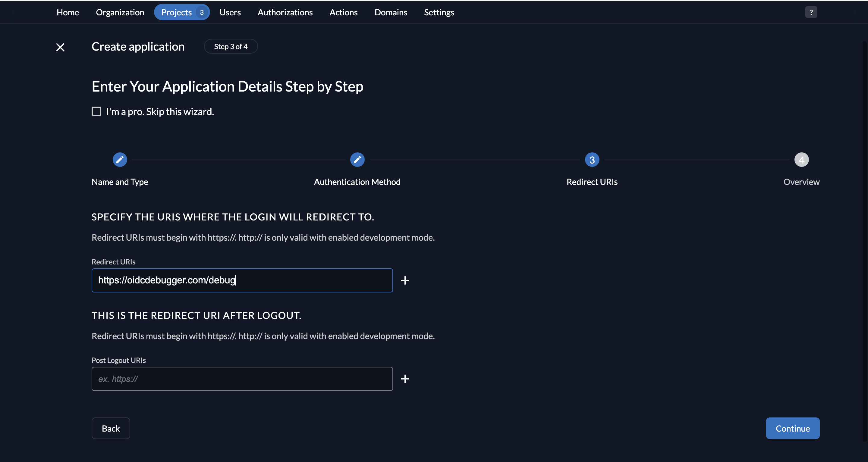Click the Continue button
Viewport: 868px width, 462px height.
[x=793, y=428]
